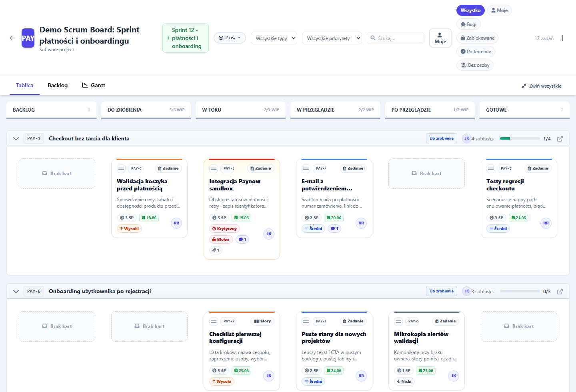Click RR avatar on Walidacja koszyka card
The height and width of the screenshot is (392, 576).
pyautogui.click(x=176, y=223)
